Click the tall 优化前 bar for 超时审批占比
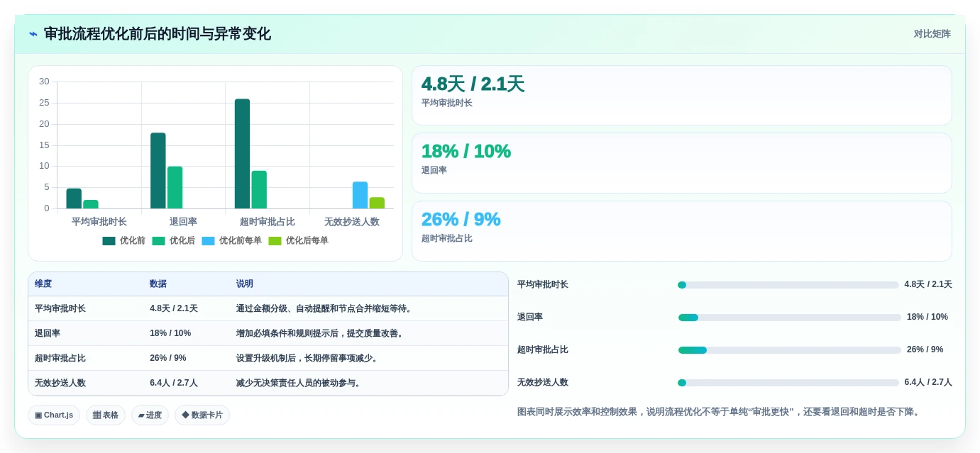This screenshot has height=453, width=980. coord(242,154)
